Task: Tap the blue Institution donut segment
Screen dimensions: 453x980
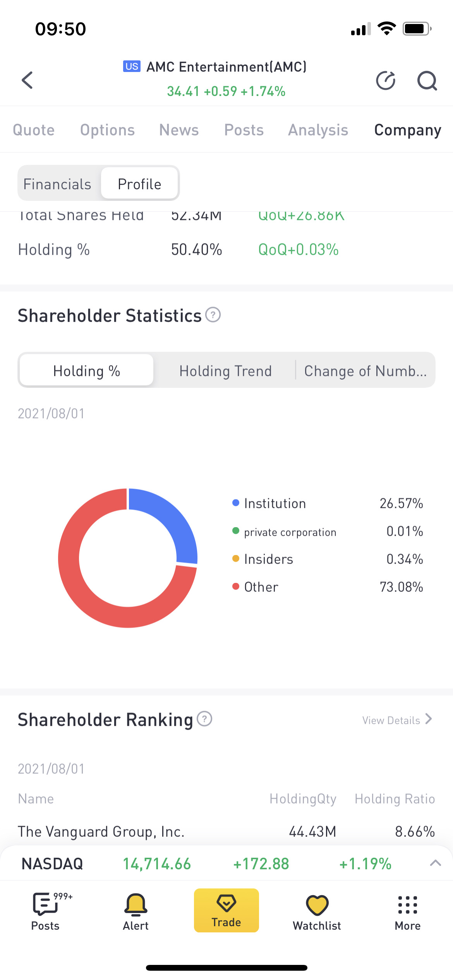Action: click(x=170, y=519)
